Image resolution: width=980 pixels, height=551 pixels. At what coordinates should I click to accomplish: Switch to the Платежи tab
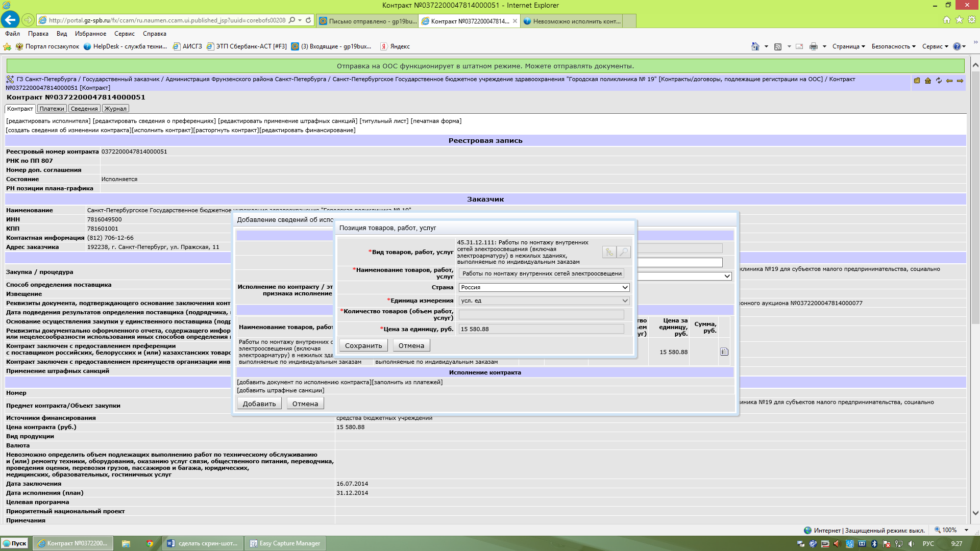point(52,109)
